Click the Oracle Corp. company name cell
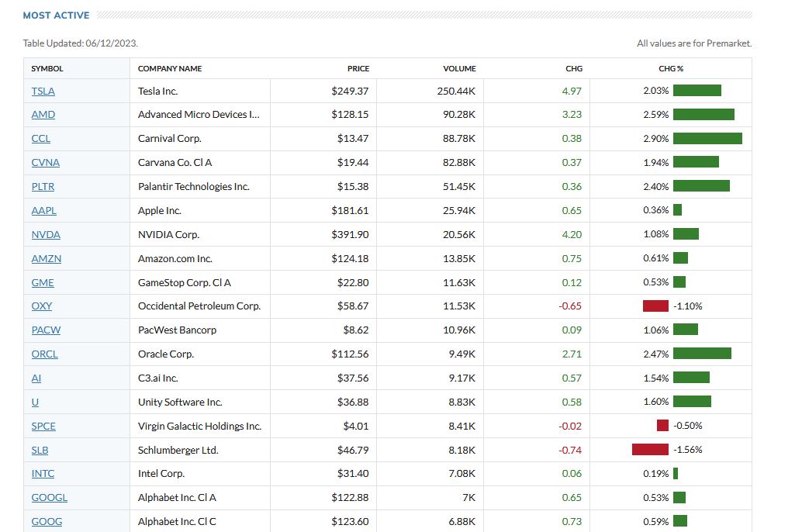The image size is (802, 532). click(166, 354)
